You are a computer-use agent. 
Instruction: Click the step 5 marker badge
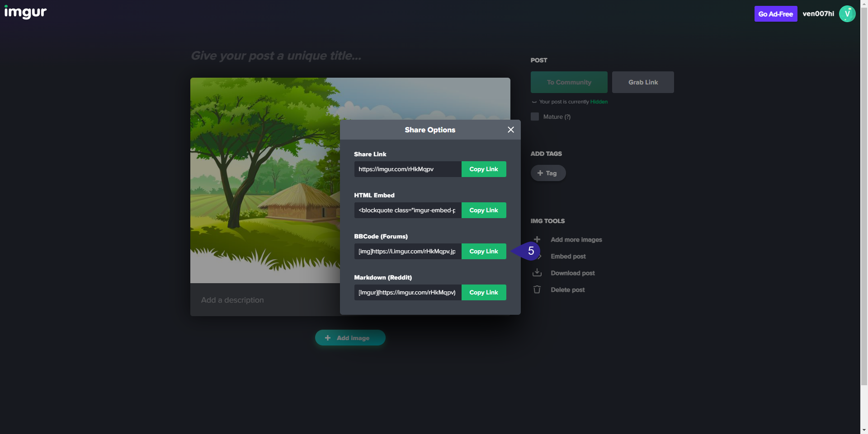tap(530, 251)
